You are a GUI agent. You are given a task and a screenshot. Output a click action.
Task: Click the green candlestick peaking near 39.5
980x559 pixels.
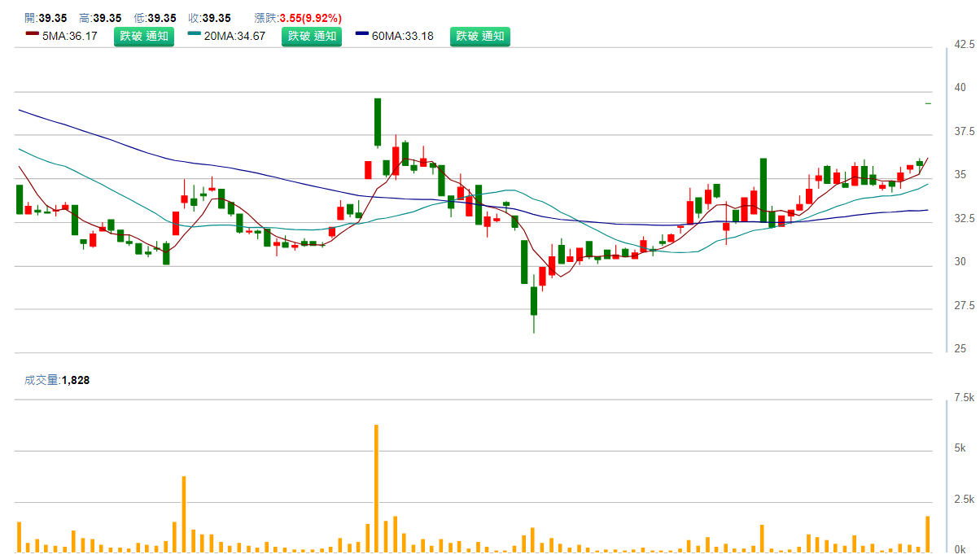pyautogui.click(x=378, y=122)
